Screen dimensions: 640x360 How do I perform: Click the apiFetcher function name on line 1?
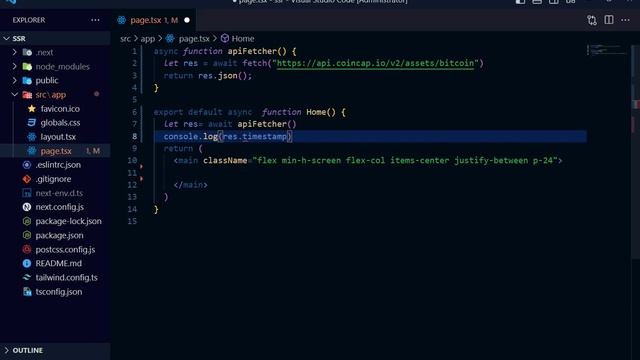coord(252,51)
